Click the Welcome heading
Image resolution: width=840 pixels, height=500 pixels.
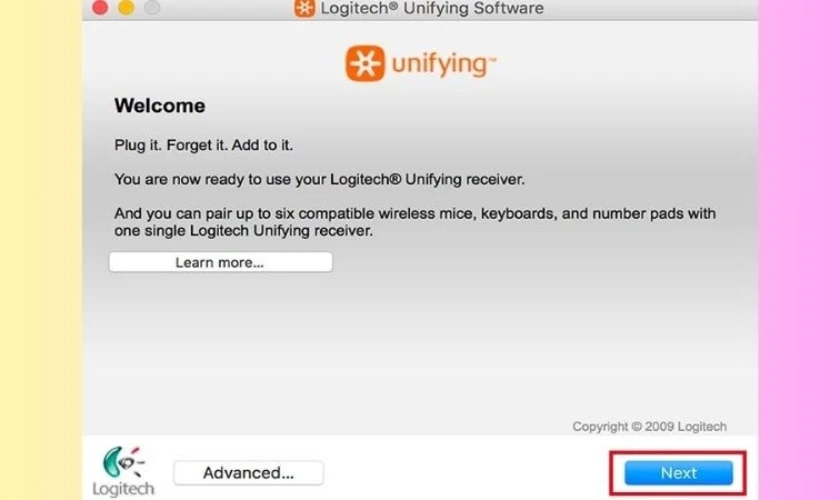(x=160, y=106)
